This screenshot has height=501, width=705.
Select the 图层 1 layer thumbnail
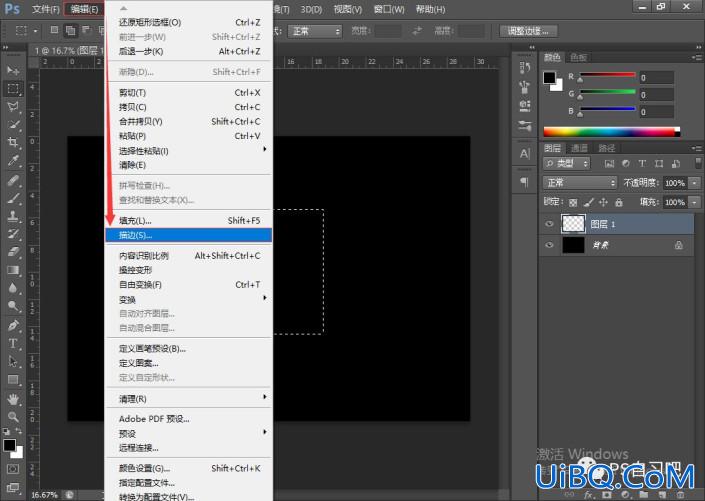[x=573, y=224]
